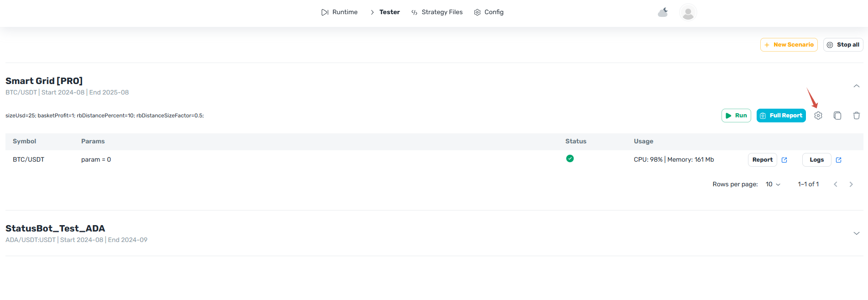Open BTC/USDT report in new tab
The height and width of the screenshot is (300, 868).
pyautogui.click(x=784, y=160)
